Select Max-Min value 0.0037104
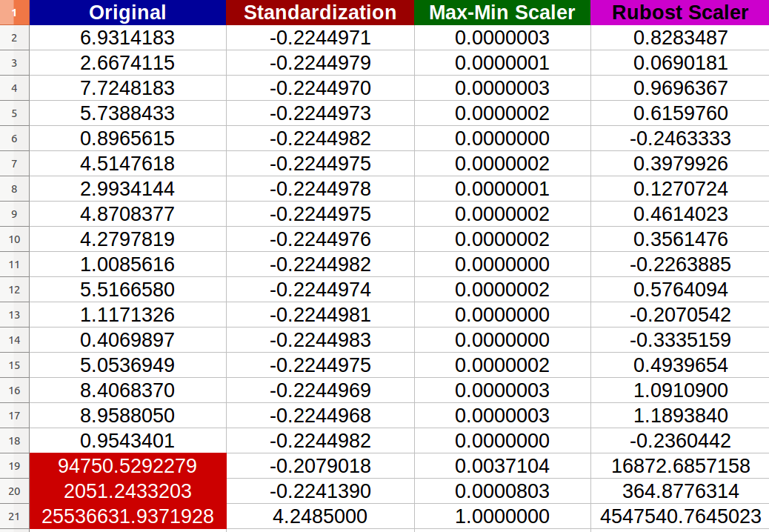 click(502, 466)
